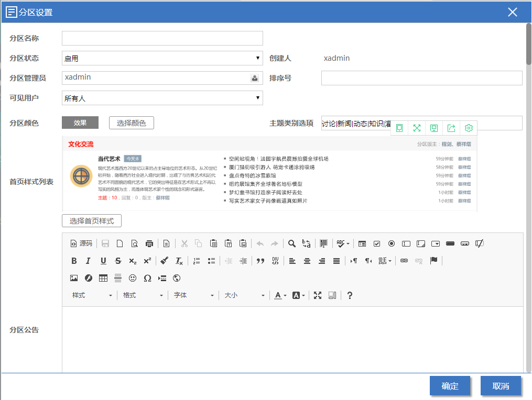Screen dimensions: 532x400
Task: Open the 样式 styles dropdown
Action: pos(92,295)
